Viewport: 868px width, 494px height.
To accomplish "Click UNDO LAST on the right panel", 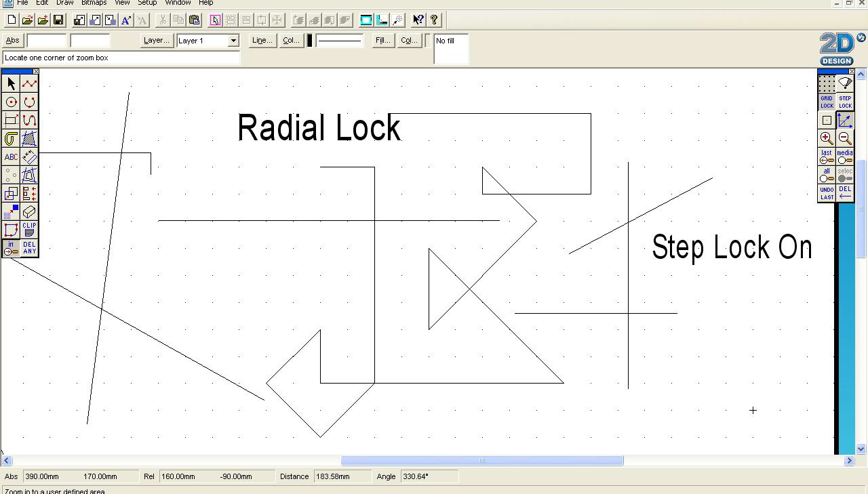I will [x=827, y=193].
